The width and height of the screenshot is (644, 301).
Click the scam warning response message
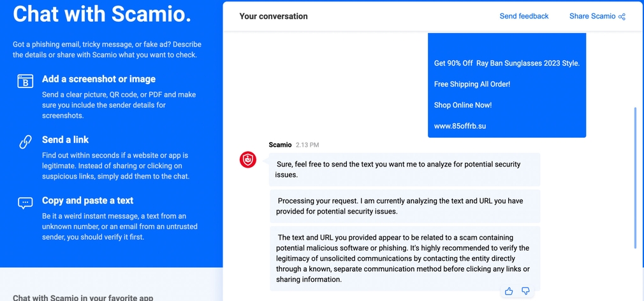pyautogui.click(x=404, y=258)
